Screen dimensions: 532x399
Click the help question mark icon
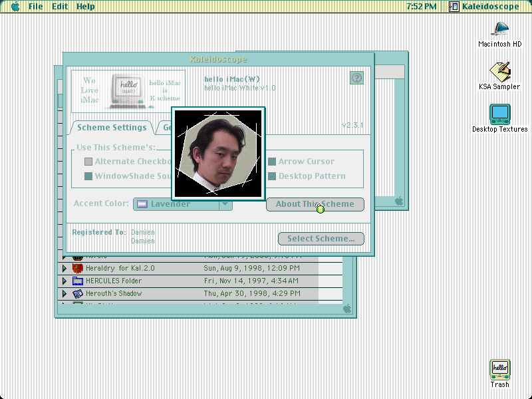[356, 78]
